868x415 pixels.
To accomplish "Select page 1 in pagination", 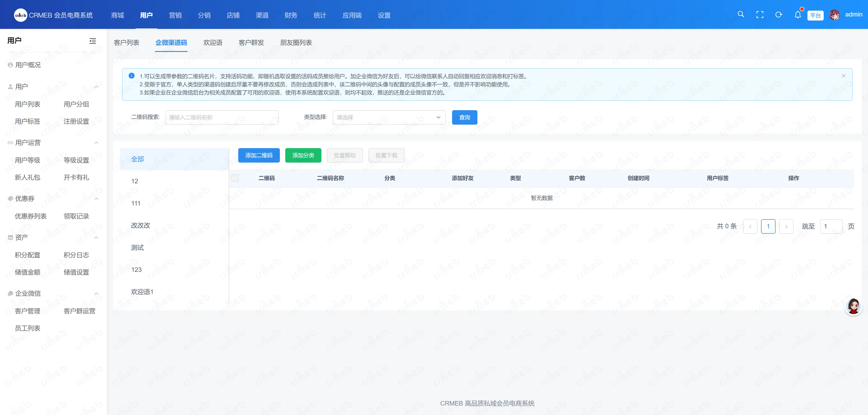I will 768,226.
